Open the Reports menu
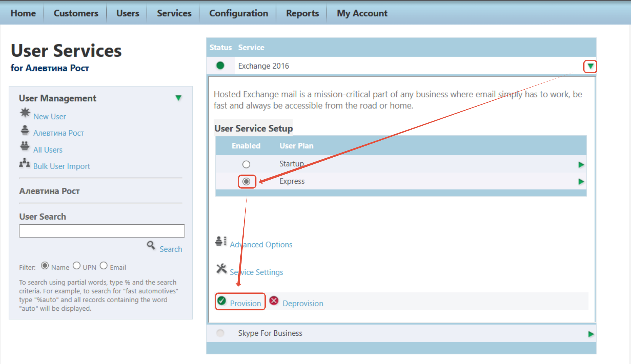This screenshot has height=364, width=631. (302, 13)
